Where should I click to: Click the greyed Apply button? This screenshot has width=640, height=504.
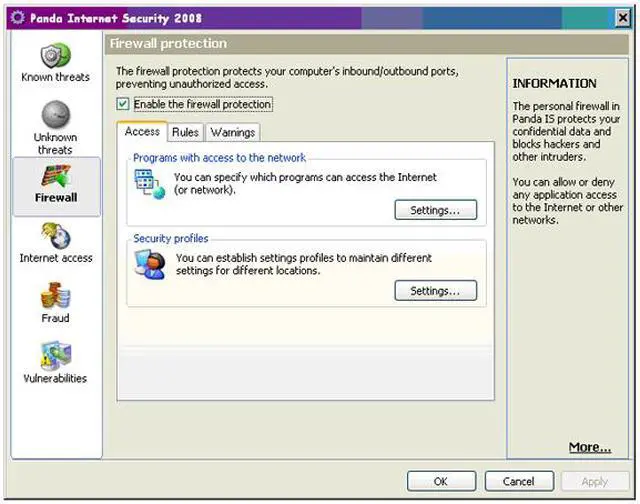pyautogui.click(x=595, y=482)
